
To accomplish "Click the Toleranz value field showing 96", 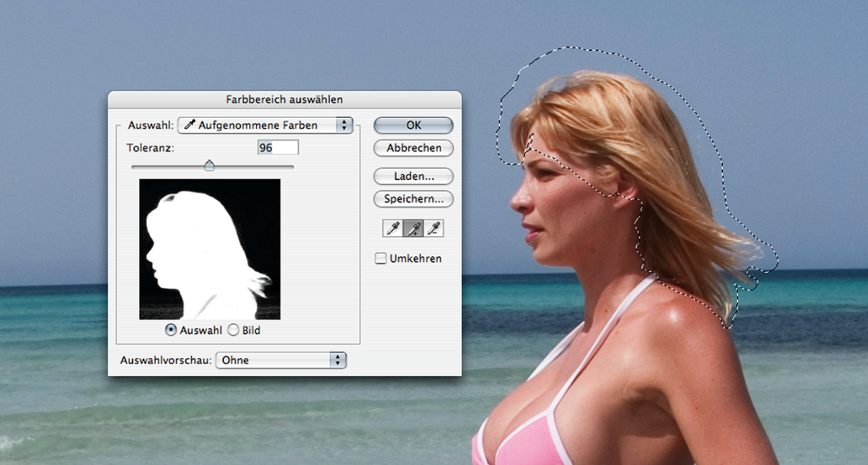I will click(278, 147).
